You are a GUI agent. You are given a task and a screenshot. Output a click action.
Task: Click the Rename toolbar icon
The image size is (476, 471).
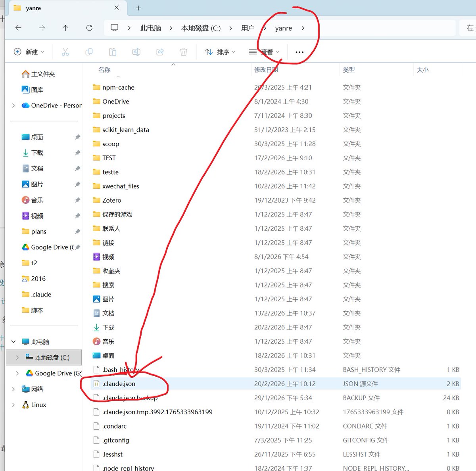point(136,52)
